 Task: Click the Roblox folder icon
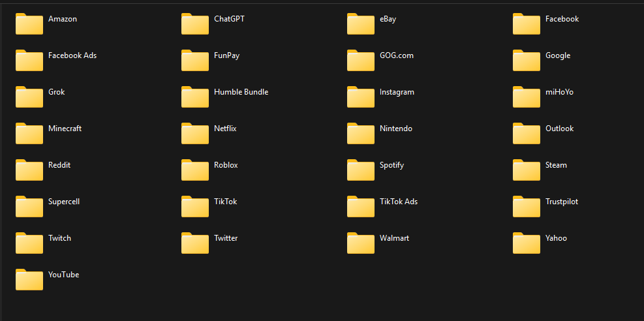pos(195,170)
